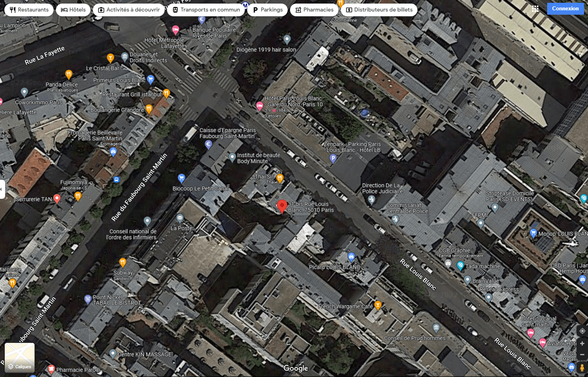Open Banque Populaire Rives de Paris marker
The image size is (588, 377).
click(202, 19)
